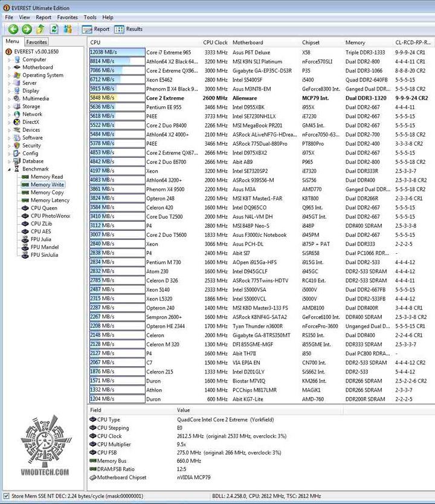Click the Network globe icon

click(17, 114)
